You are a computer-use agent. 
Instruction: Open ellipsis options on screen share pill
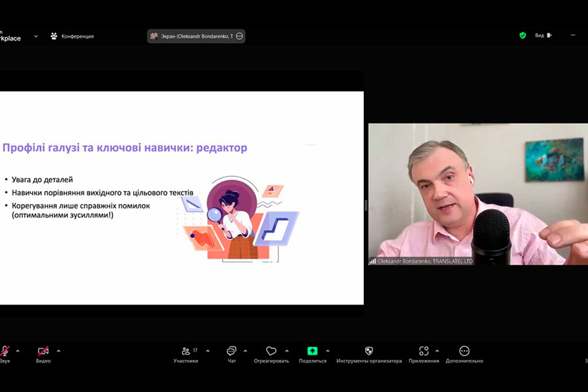[x=239, y=36]
